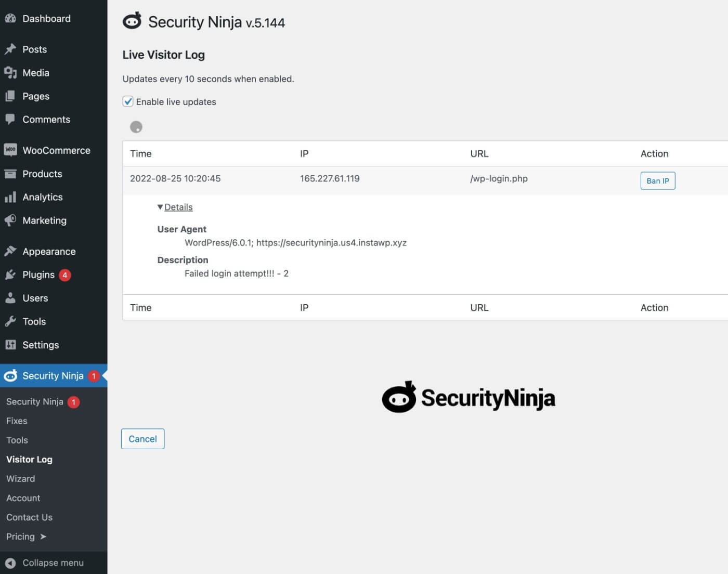Click the WordPress/6.0.1 user agent text
Image resolution: width=728 pixels, height=574 pixels.
point(295,243)
